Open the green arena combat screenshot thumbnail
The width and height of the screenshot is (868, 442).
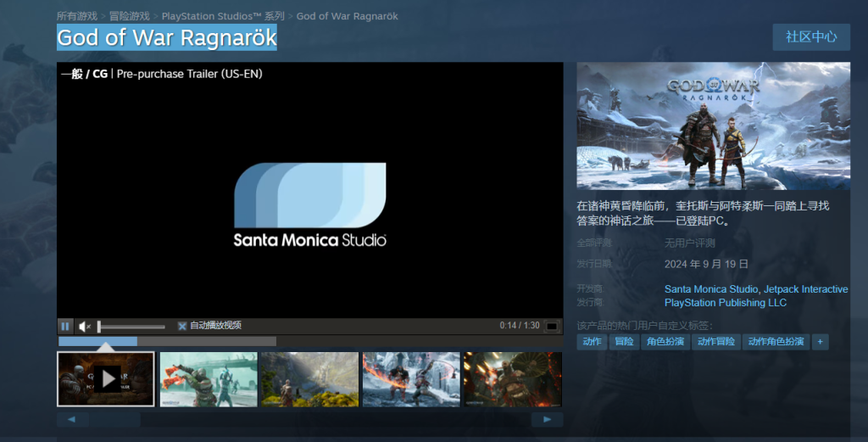(x=209, y=379)
